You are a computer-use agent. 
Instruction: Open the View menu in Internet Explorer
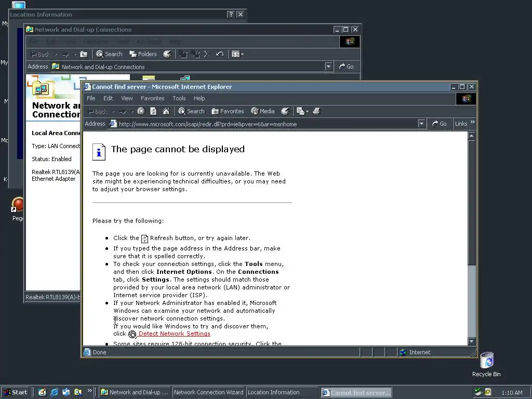coord(127,98)
